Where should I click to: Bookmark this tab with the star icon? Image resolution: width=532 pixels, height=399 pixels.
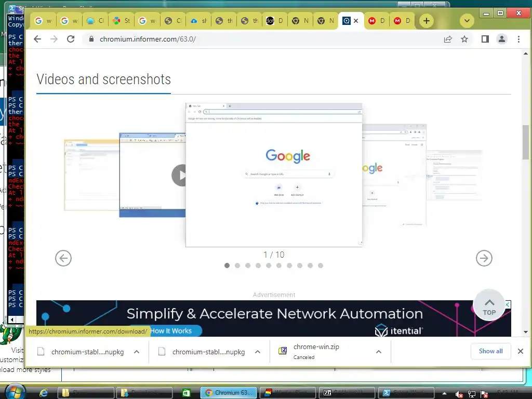pyautogui.click(x=464, y=39)
